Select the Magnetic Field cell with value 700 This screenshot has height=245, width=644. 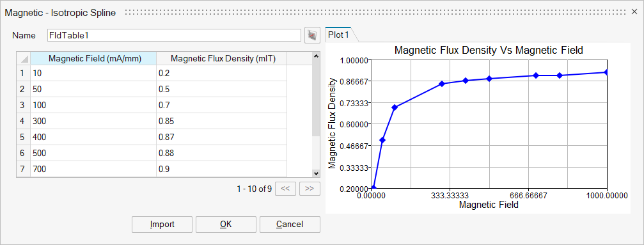tap(93, 169)
